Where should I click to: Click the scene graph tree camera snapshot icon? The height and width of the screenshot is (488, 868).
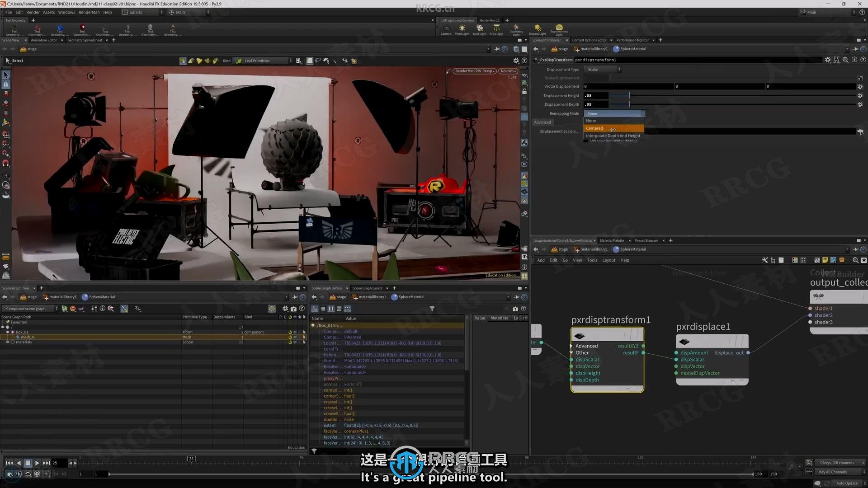pyautogui.click(x=293, y=309)
